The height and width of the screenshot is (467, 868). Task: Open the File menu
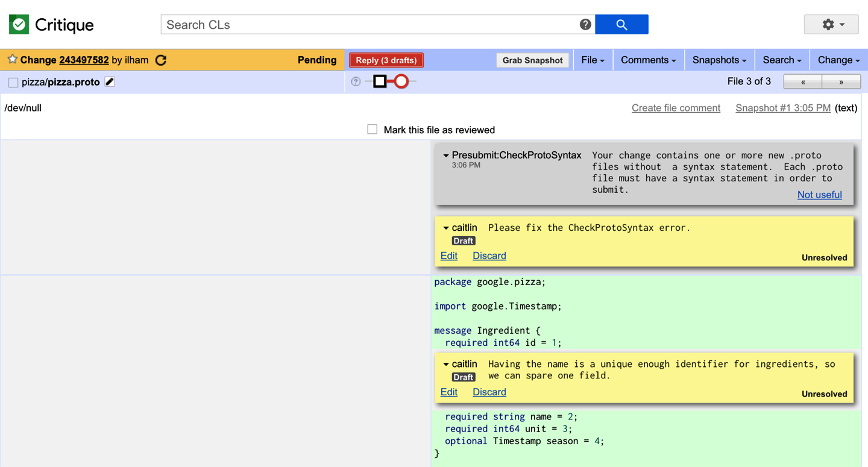[x=593, y=60]
